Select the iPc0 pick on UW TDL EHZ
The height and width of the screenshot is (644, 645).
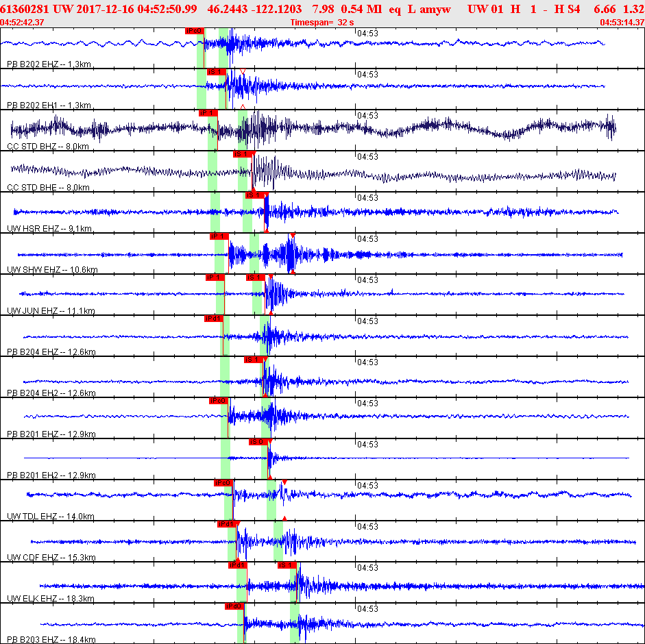(x=223, y=483)
